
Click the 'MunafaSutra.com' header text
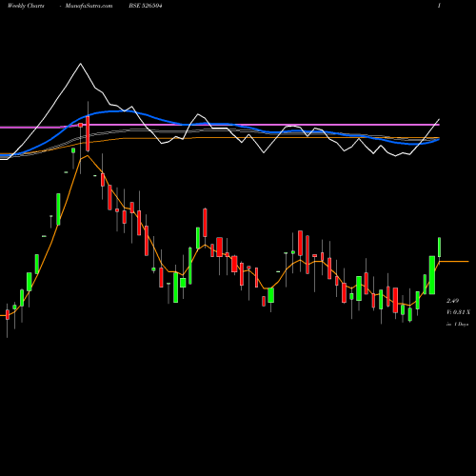(89, 6)
